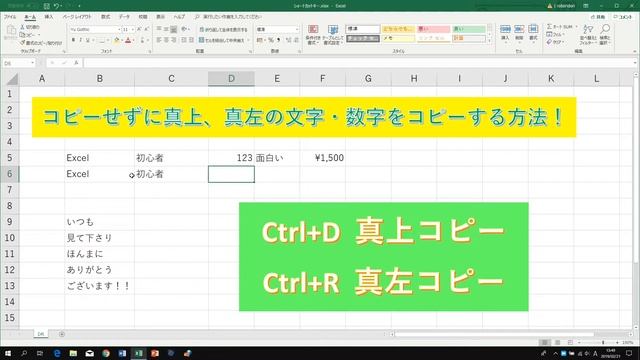The height and width of the screenshot is (360, 640).
Task: Click the Insert cells icon
Action: pos(505,29)
